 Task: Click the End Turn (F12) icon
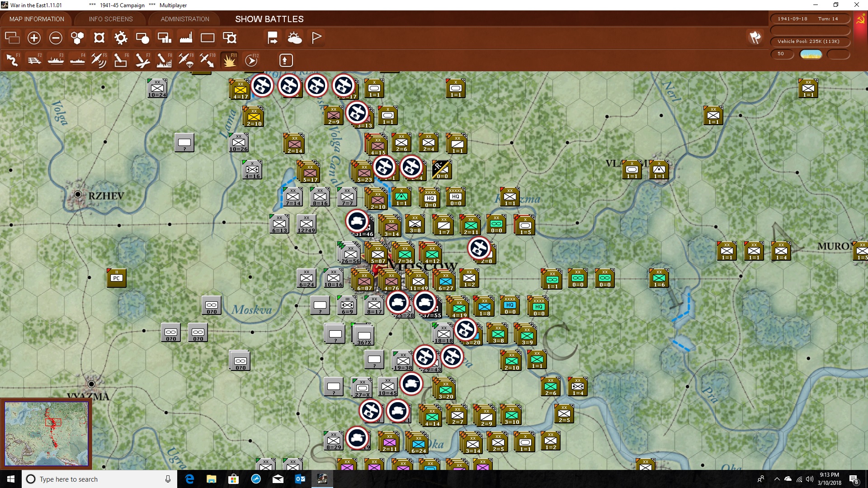pos(251,60)
